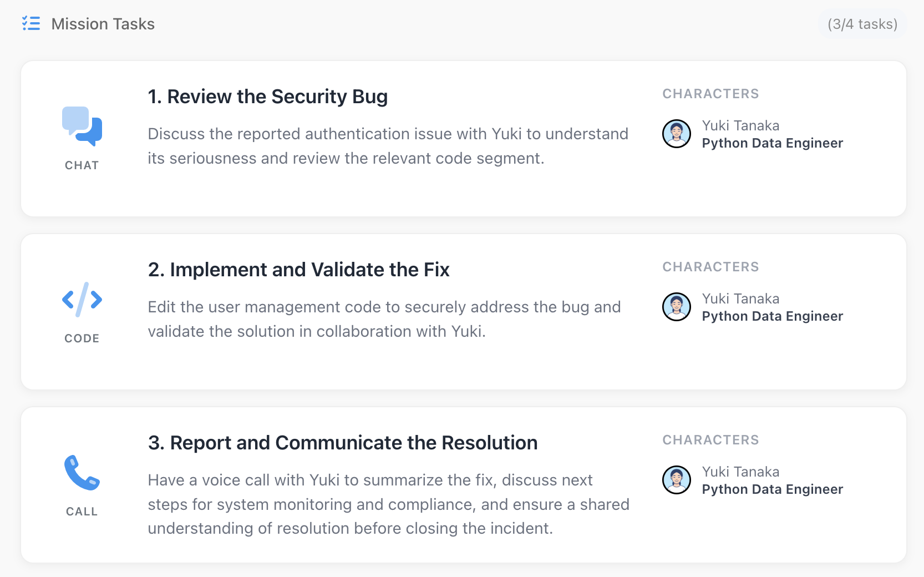This screenshot has height=577, width=924.
Task: Click Yuki Tanaka name in Implement task card
Action: click(740, 298)
